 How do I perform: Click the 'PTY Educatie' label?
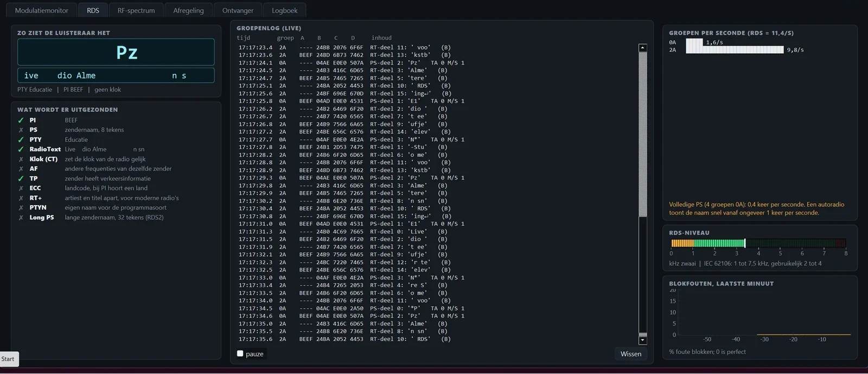tap(35, 90)
